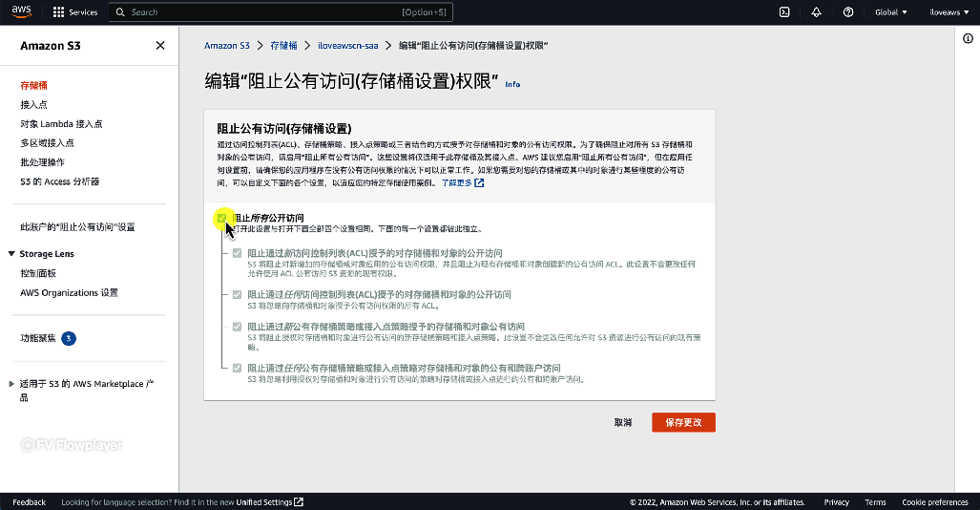The height and width of the screenshot is (510, 980).
Task: Open Cookie preferences in footer
Action: (935, 501)
